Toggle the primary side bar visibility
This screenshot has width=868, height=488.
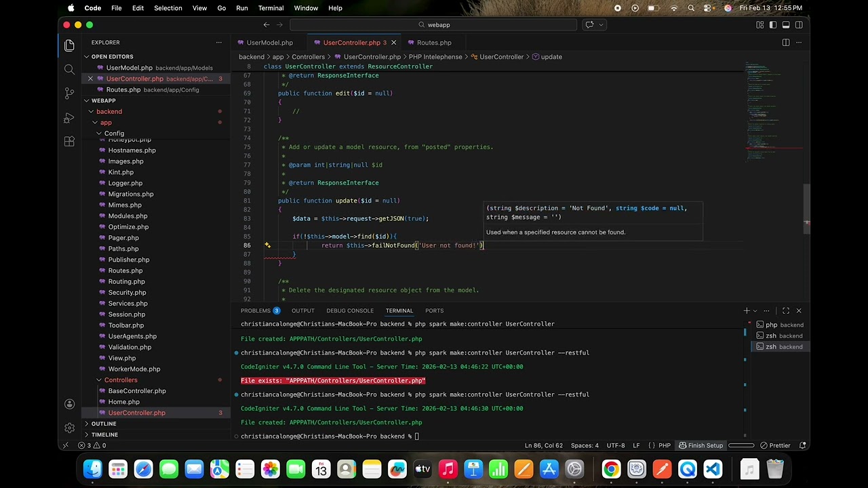point(773,25)
